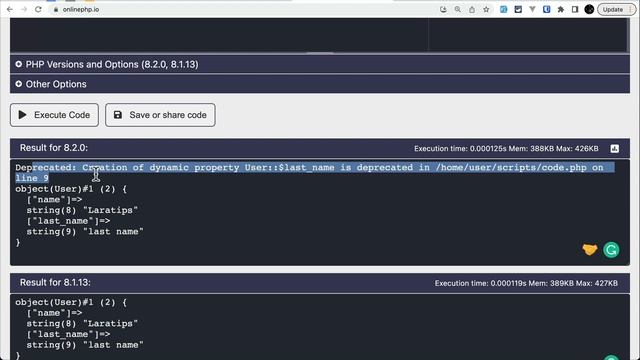Viewport: 640px width, 360px height.
Task: Click Save or share code button
Action: [160, 115]
